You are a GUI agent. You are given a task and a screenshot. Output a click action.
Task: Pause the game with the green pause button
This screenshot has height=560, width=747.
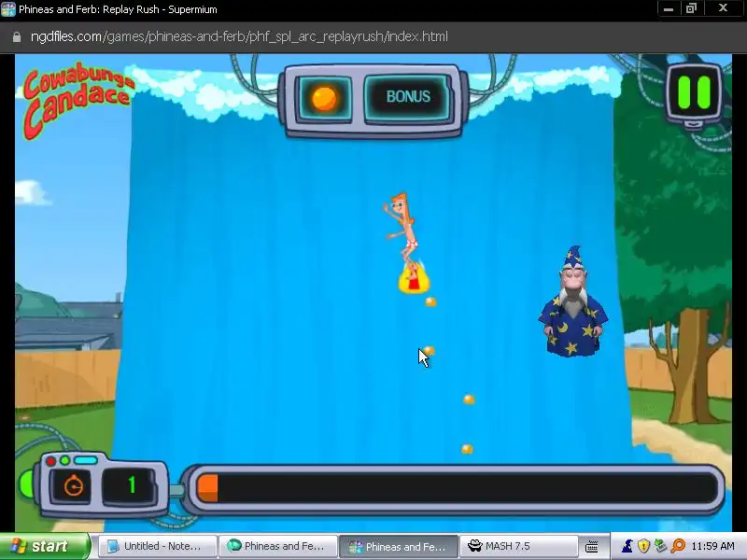click(694, 91)
